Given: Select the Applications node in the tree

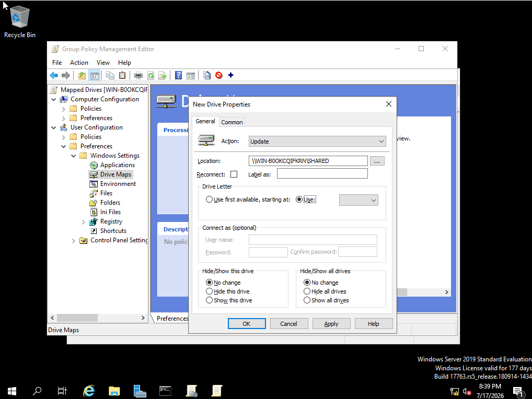Looking at the screenshot, I should coord(118,165).
